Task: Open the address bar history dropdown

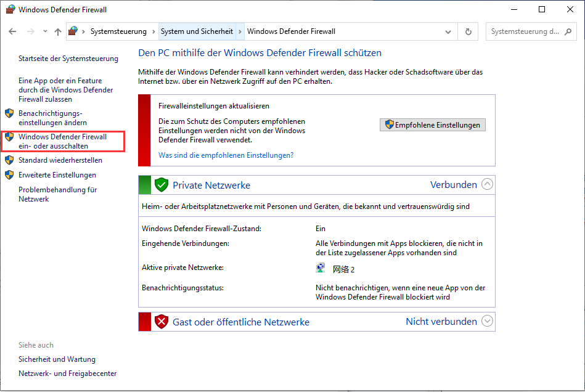Action: (448, 31)
